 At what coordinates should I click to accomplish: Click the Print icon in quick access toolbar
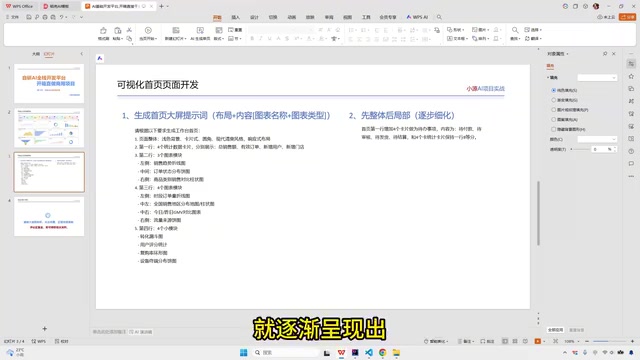point(45,17)
